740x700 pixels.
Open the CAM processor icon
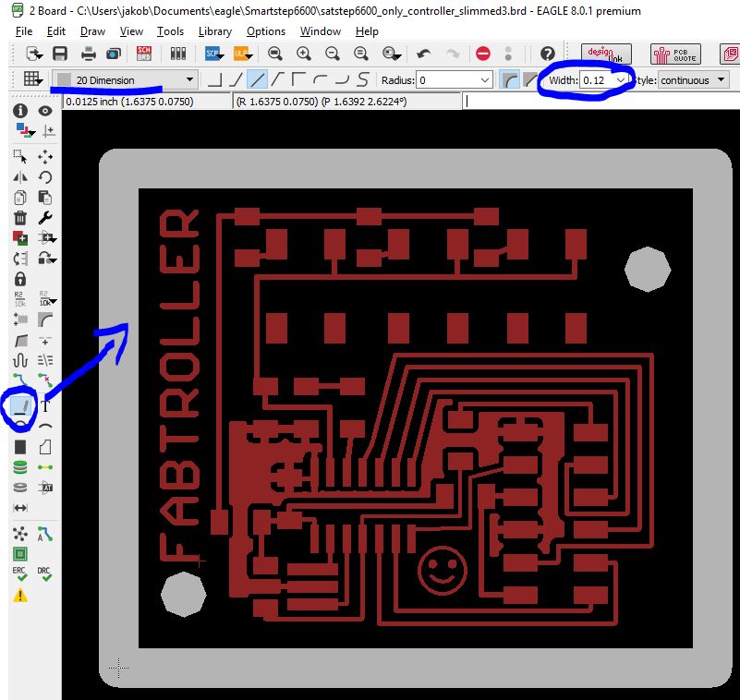click(x=114, y=54)
